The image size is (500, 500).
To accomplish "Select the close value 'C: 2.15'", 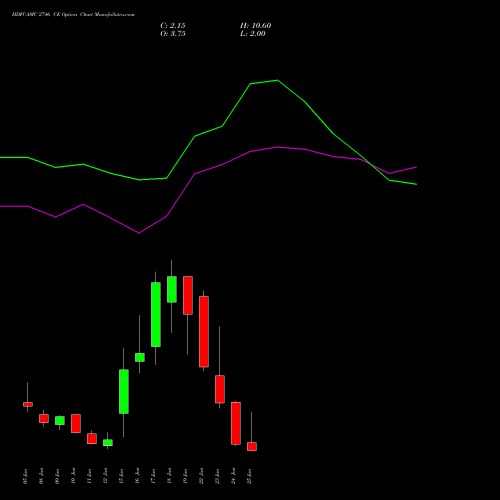I will click(173, 26).
